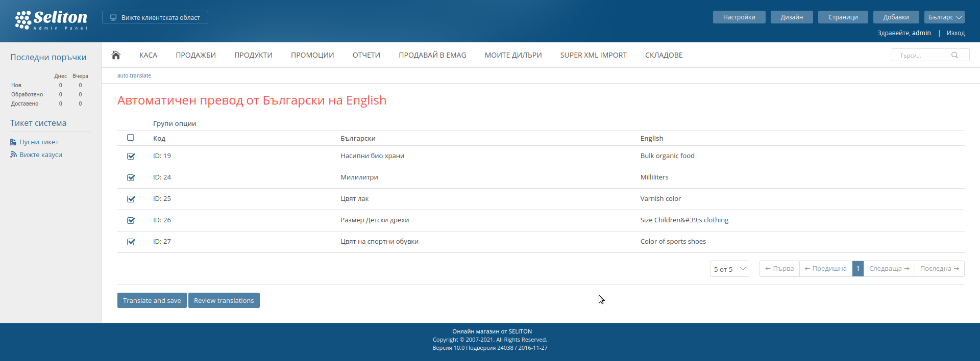Uncheck the checkbox for ID: 19
This screenshot has width=980, height=361.
click(x=131, y=157)
